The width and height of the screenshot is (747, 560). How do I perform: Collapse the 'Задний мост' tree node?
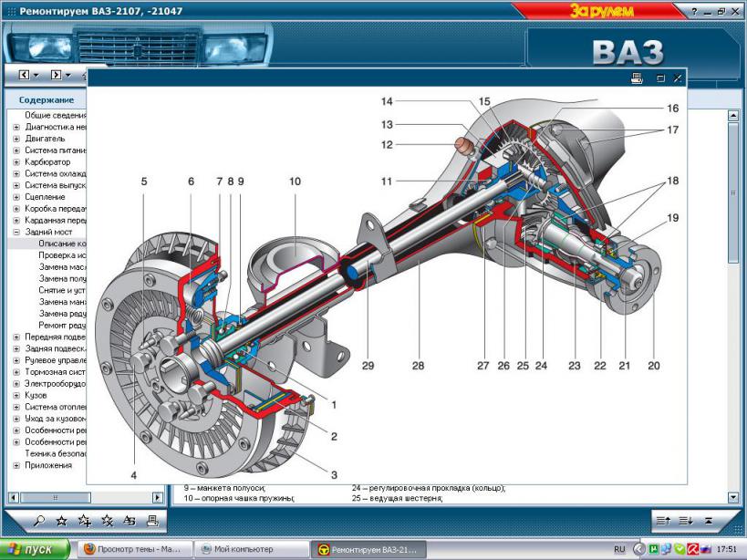click(16, 232)
